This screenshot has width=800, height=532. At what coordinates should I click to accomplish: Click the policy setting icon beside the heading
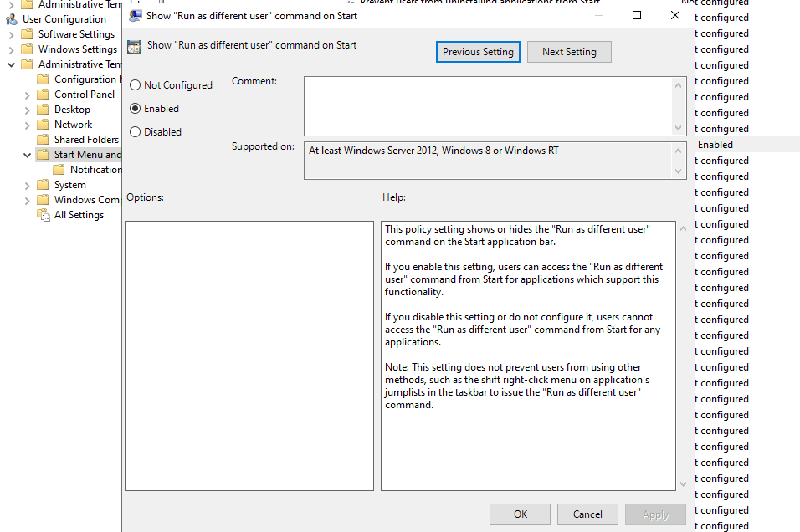134,46
